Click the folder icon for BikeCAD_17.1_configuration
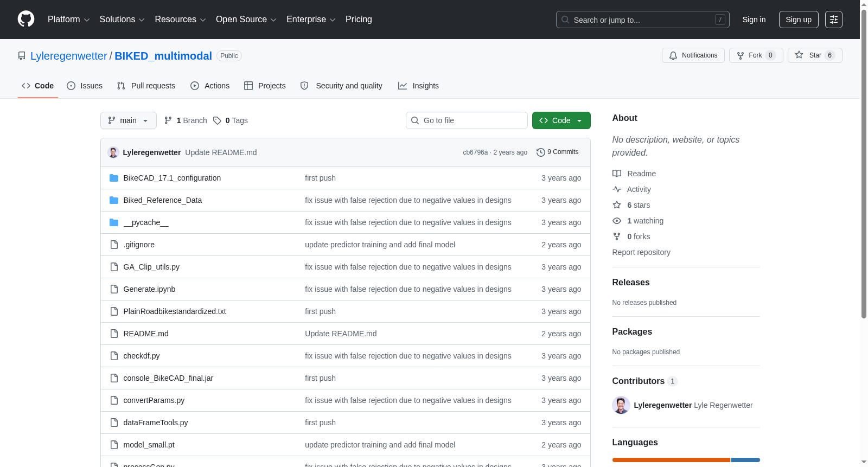Screen dimensions: 868x467 [114, 178]
